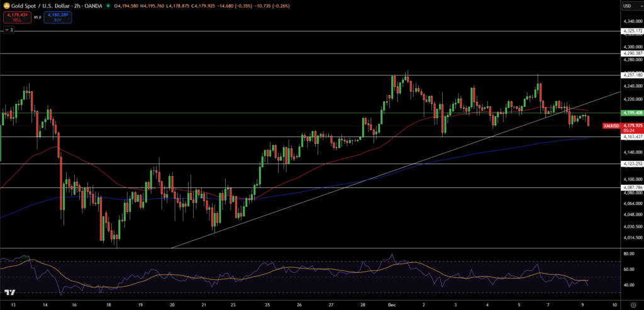Screen dimensions: 644x310
Task: Click the 4,087.786 price line label
Action: tap(631, 187)
